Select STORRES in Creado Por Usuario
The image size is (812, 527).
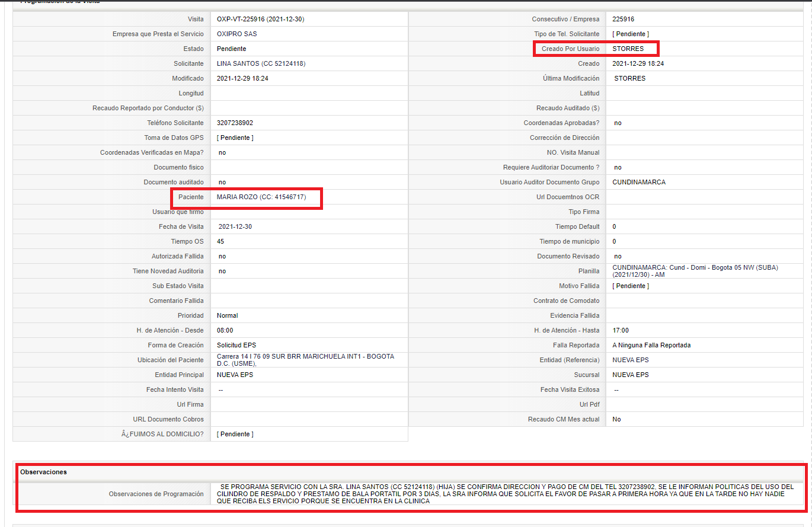[x=628, y=49]
